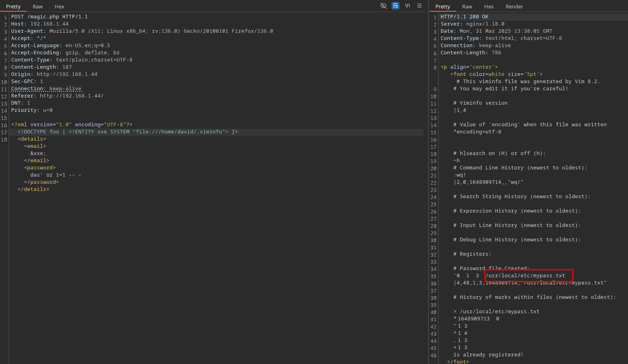The image size is (628, 364).
Task: Open the response Render tab
Action: coord(515,6)
